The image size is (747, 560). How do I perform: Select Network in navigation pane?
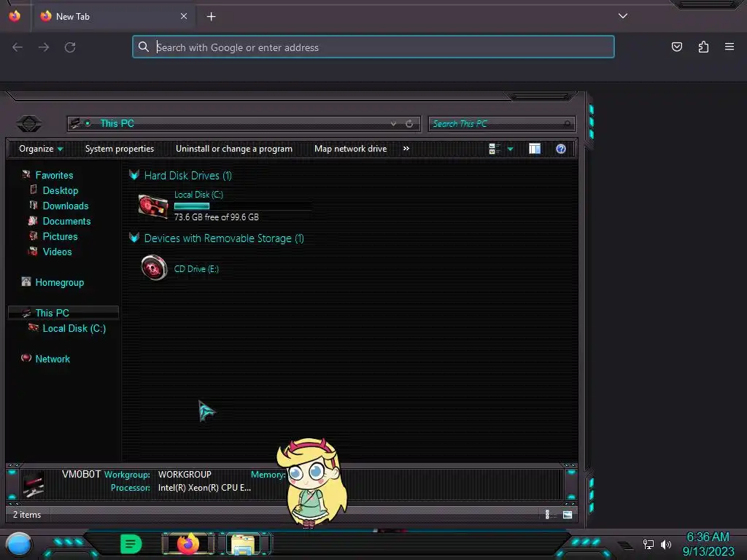click(x=53, y=359)
